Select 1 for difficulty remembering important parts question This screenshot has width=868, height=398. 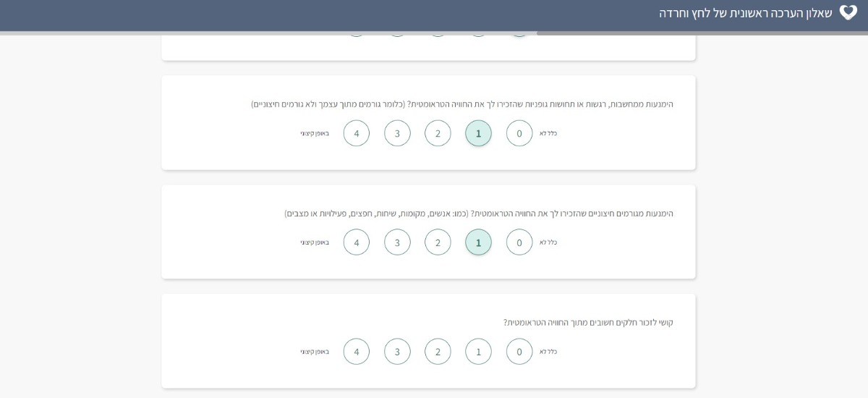tap(478, 352)
